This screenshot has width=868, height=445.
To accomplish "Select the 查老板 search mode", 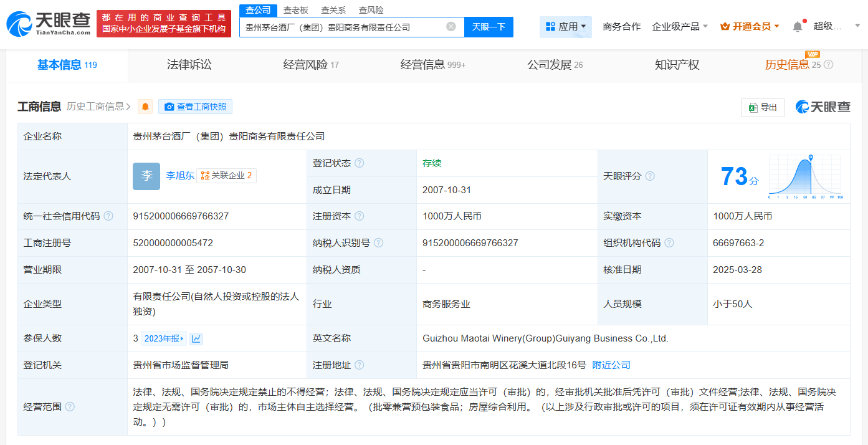I will [x=295, y=10].
